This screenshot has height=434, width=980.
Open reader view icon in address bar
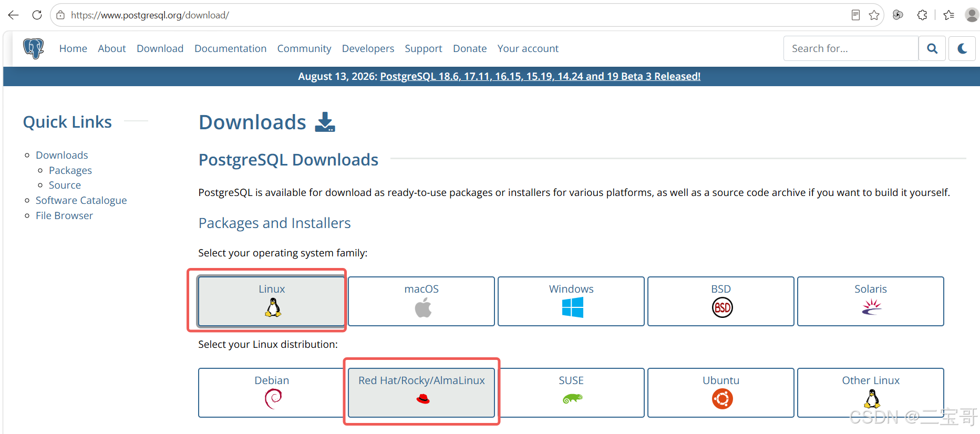click(x=855, y=15)
